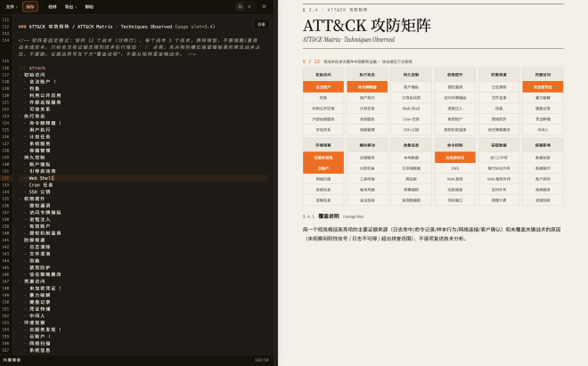Click the highlighted 云账户 cell in the preview matrix
Screen dimensions: 588x366
point(323,168)
